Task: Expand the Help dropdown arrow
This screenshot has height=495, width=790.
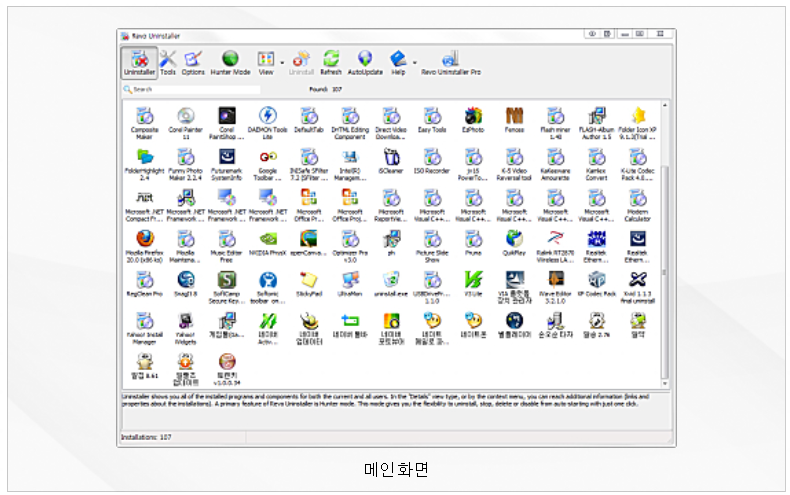Action: (415, 63)
